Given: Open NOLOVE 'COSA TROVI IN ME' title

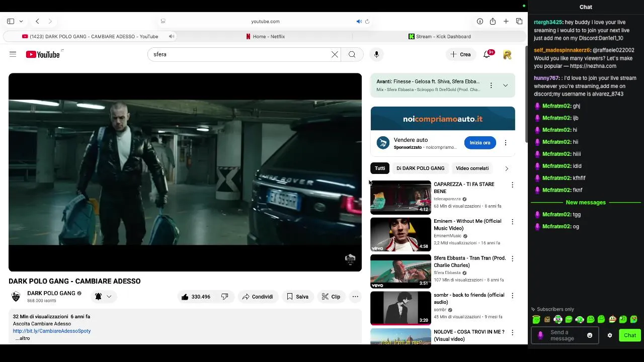Looking at the screenshot, I should click(x=469, y=336).
